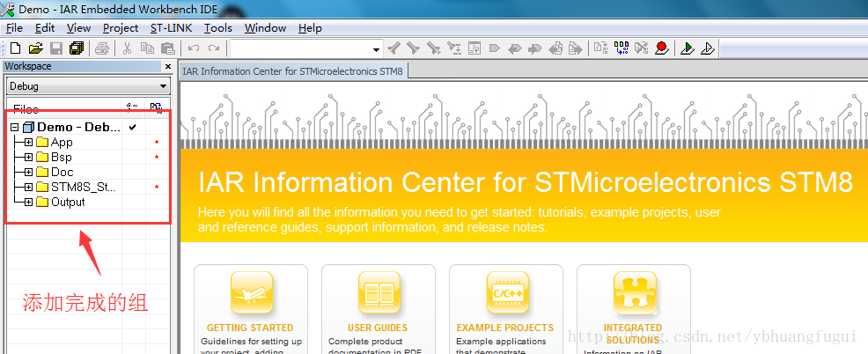The image size is (868, 354).
Task: Click the Replace toolbar icon
Action: [454, 48]
